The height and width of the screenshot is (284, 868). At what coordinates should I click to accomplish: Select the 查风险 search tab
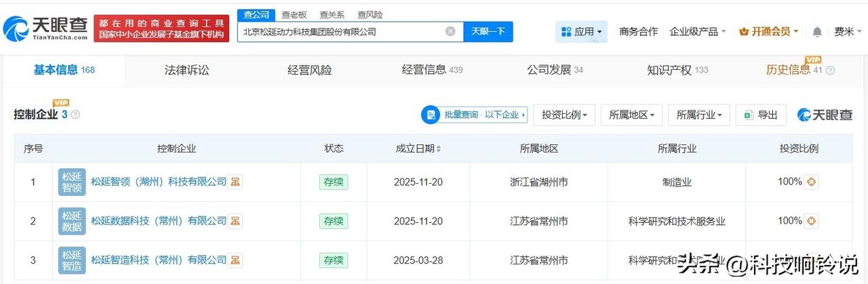(x=370, y=14)
